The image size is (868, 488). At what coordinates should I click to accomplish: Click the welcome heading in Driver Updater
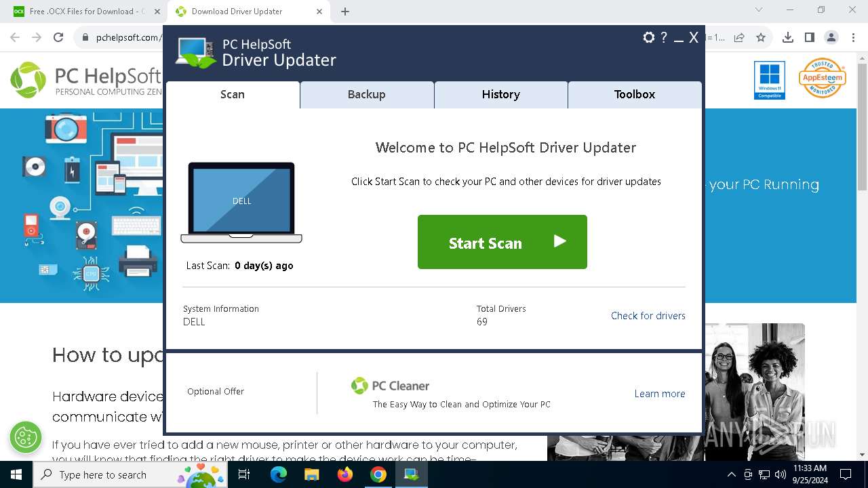pyautogui.click(x=506, y=148)
